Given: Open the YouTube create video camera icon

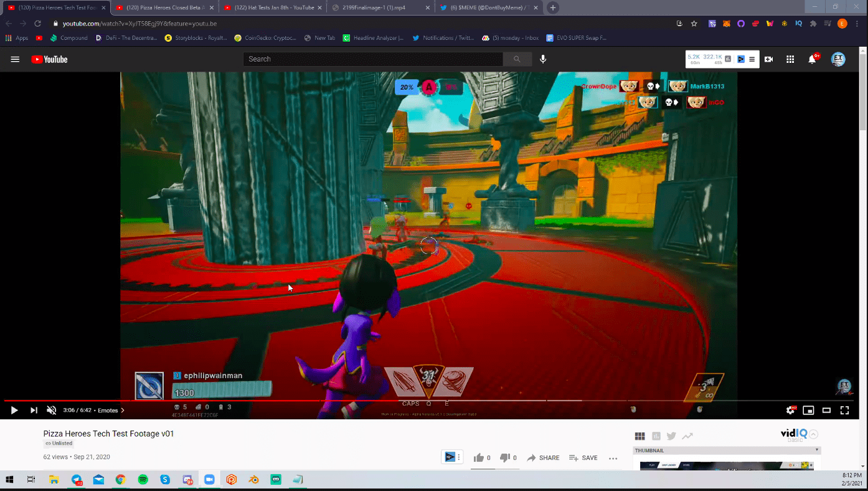Looking at the screenshot, I should pyautogui.click(x=768, y=59).
